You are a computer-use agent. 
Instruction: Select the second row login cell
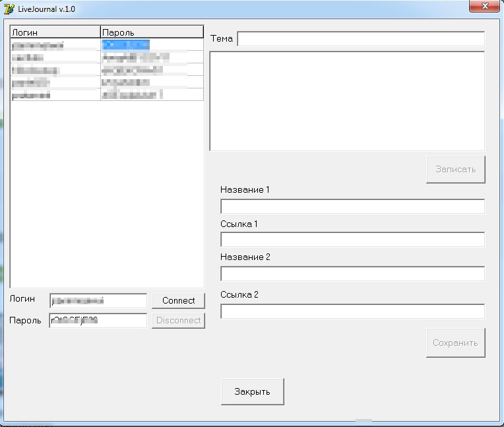[x=55, y=57]
